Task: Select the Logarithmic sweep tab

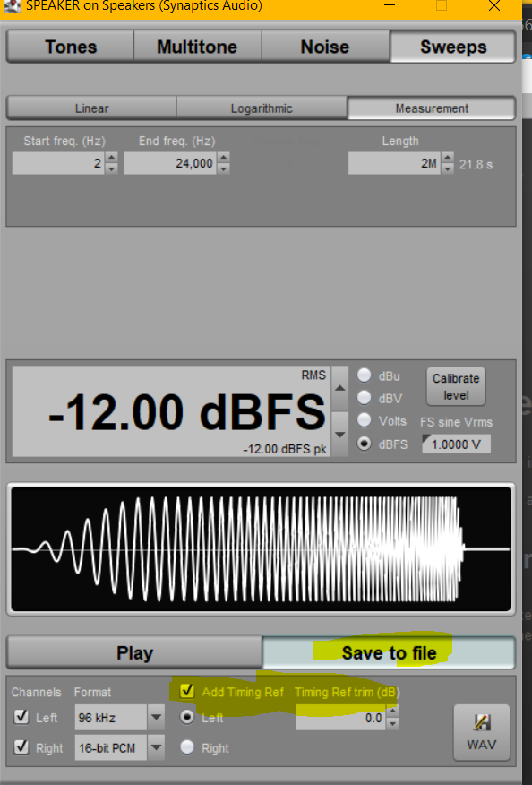Action: pyautogui.click(x=262, y=108)
